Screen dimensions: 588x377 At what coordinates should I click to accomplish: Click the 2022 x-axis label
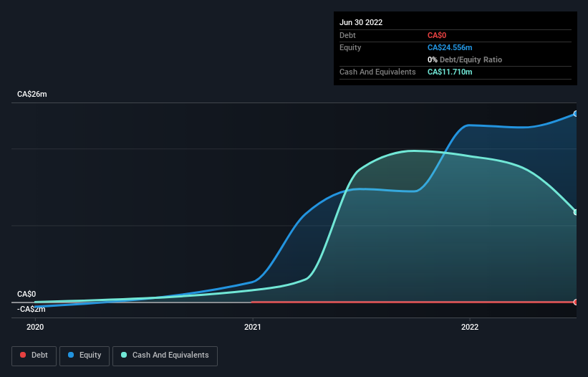pos(470,327)
